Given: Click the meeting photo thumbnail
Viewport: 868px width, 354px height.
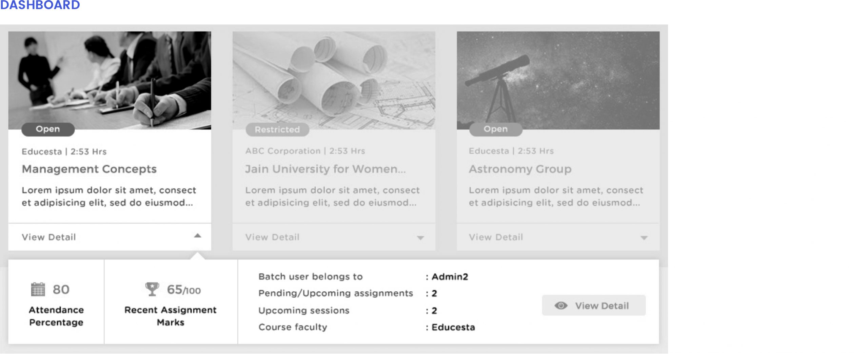Looking at the screenshot, I should coord(110,80).
